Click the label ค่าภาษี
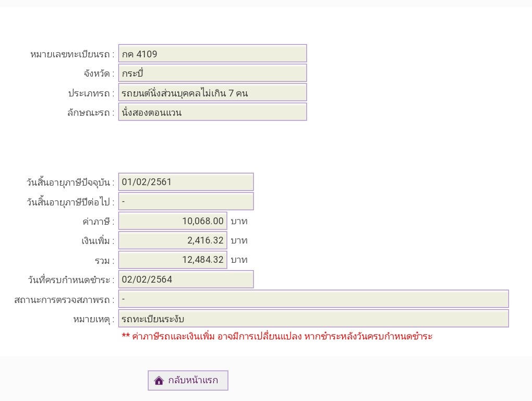 pyautogui.click(x=99, y=222)
